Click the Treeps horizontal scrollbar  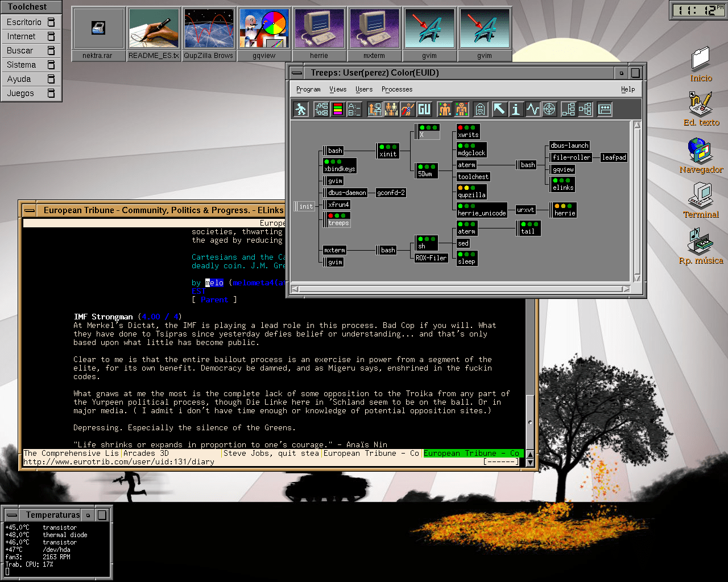461,289
